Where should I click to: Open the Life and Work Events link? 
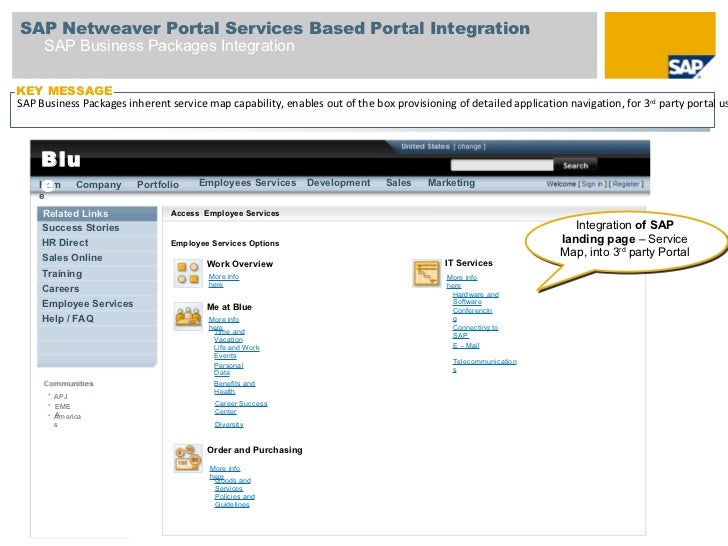(x=236, y=351)
